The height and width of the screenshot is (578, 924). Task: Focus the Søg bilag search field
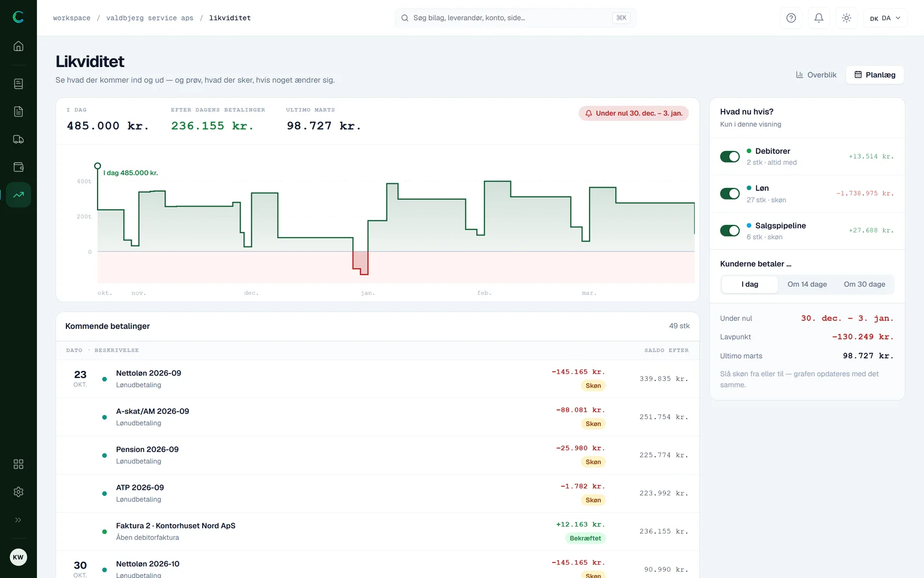tap(516, 18)
